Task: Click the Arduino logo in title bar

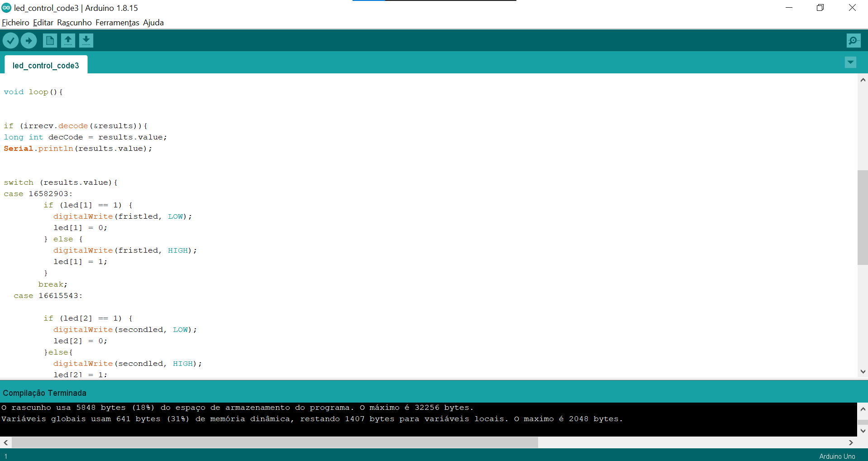Action: [x=6, y=8]
